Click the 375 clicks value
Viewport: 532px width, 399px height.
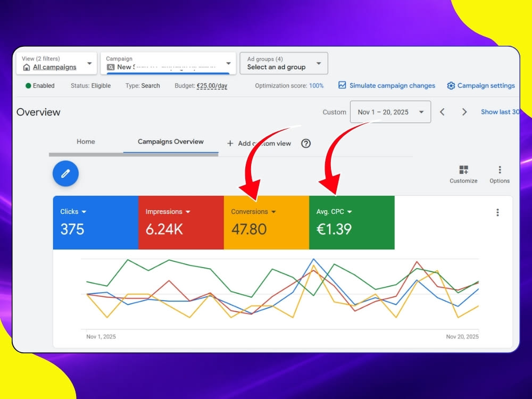[x=72, y=229]
